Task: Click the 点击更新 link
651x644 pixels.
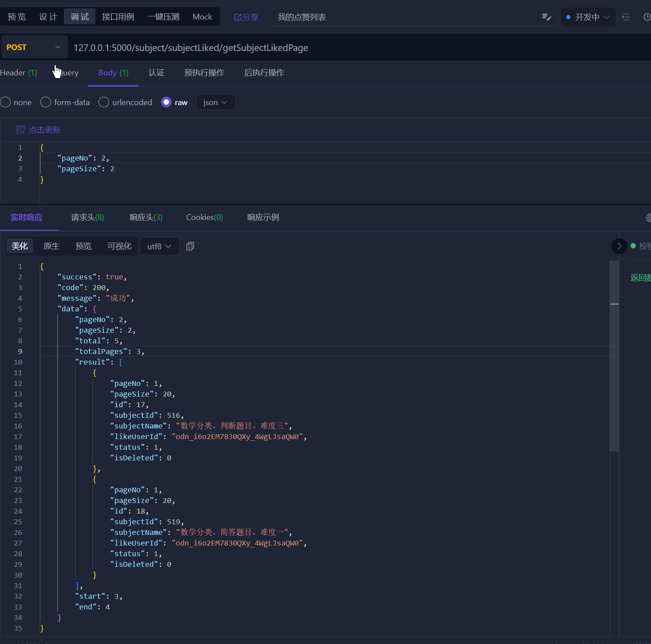Action: [x=45, y=130]
